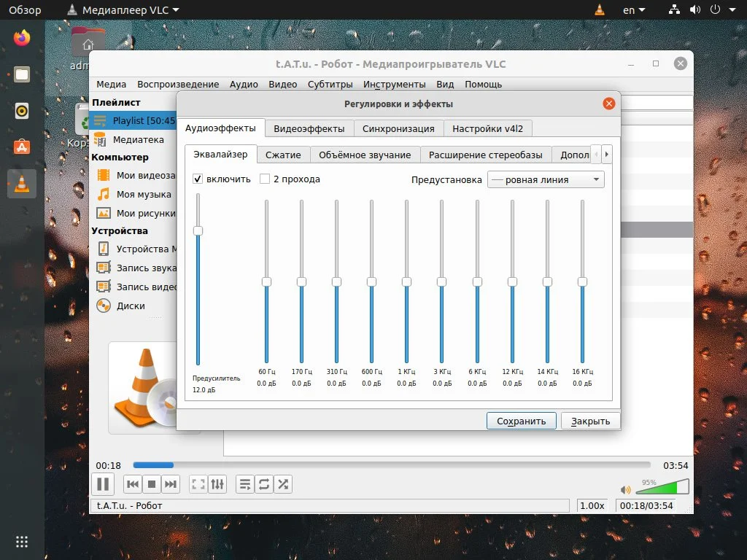The width and height of the screenshot is (747, 560).
Task: Click the Сохранить button
Action: click(x=521, y=421)
